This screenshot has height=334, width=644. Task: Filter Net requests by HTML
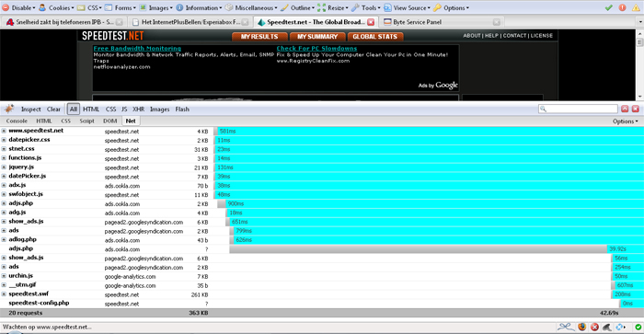[91, 109]
